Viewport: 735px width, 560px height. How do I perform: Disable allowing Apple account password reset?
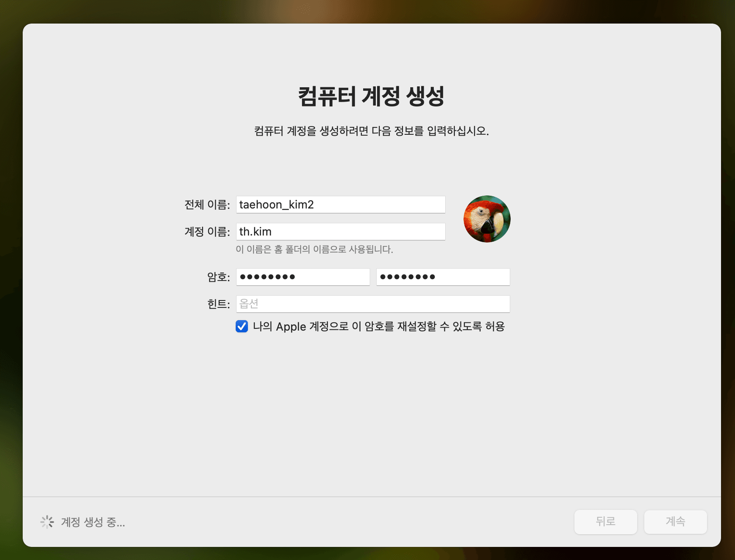coord(241,326)
